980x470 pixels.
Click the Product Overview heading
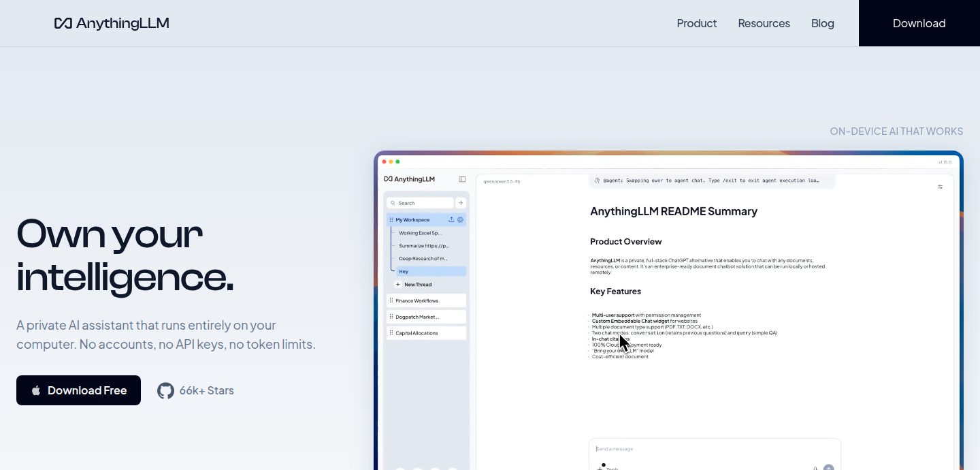(625, 242)
